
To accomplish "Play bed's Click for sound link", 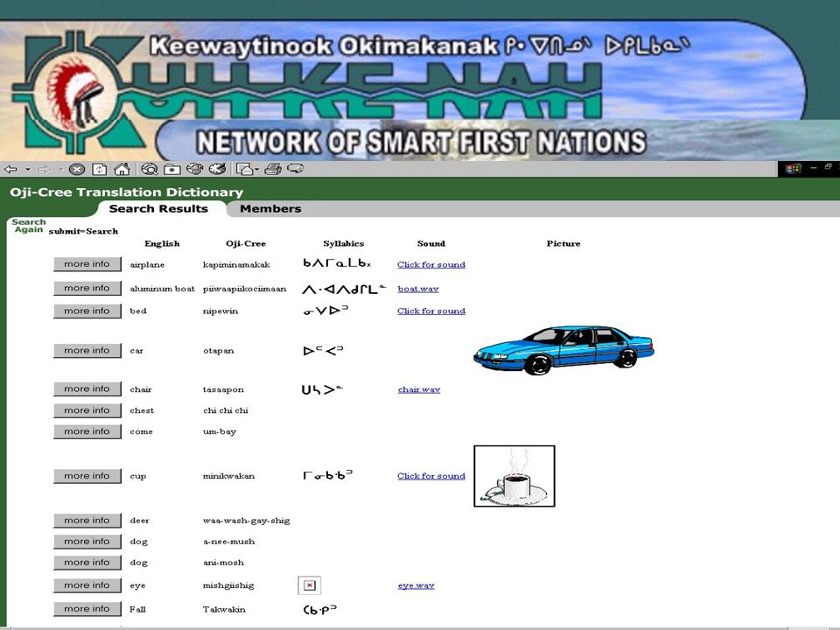I will pos(431,311).
